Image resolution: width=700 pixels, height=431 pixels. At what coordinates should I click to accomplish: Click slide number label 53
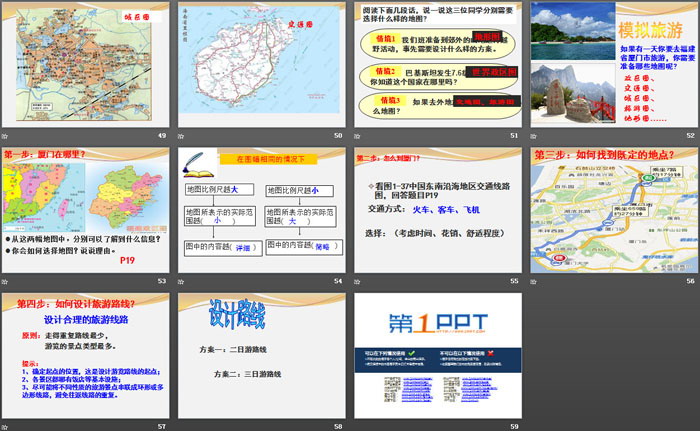[x=162, y=281]
